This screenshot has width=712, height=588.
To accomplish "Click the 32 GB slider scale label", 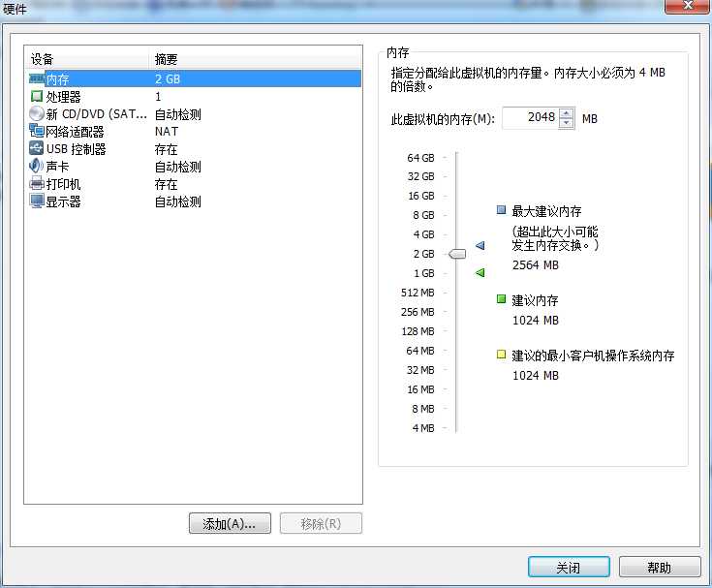I will 421,176.
